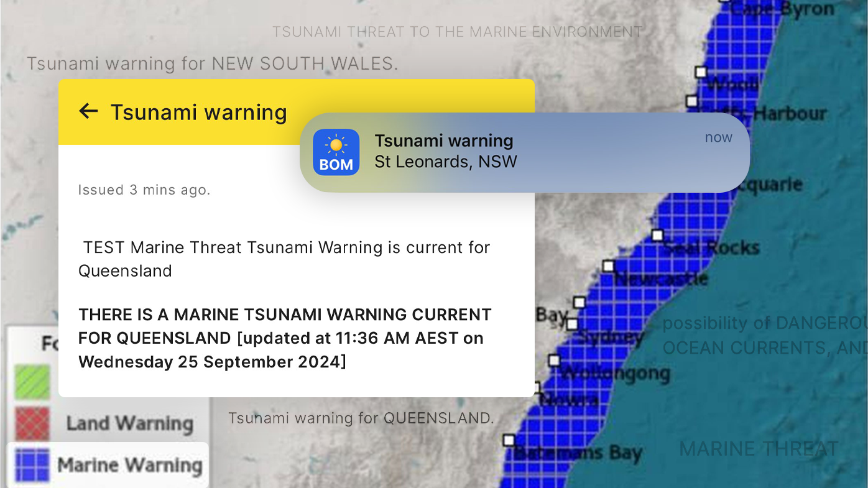Click the 'Issued 3 mins ago' text
This screenshot has width=868, height=488.
[x=144, y=190]
